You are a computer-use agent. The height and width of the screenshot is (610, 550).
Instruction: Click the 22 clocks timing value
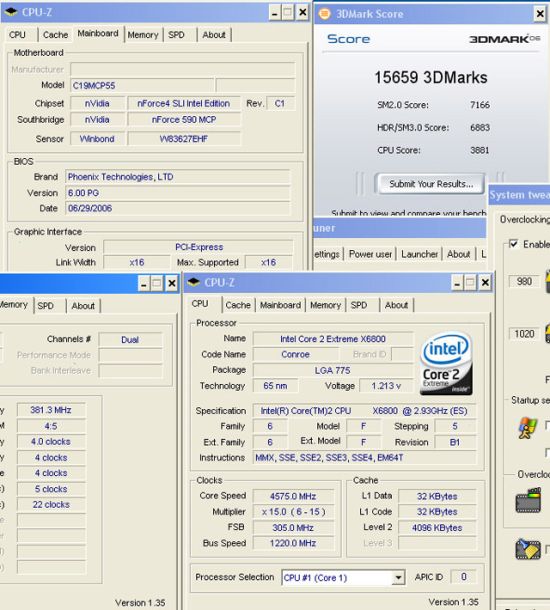coord(51,505)
